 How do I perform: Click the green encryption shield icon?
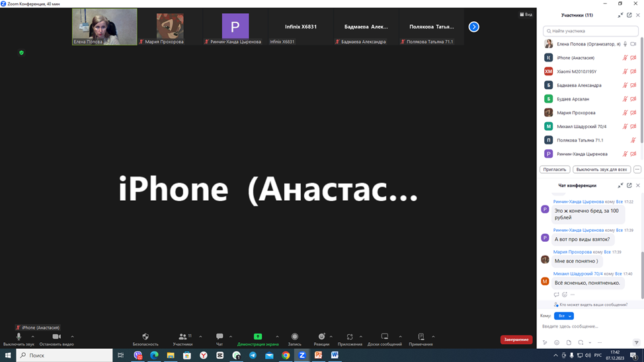(x=21, y=53)
